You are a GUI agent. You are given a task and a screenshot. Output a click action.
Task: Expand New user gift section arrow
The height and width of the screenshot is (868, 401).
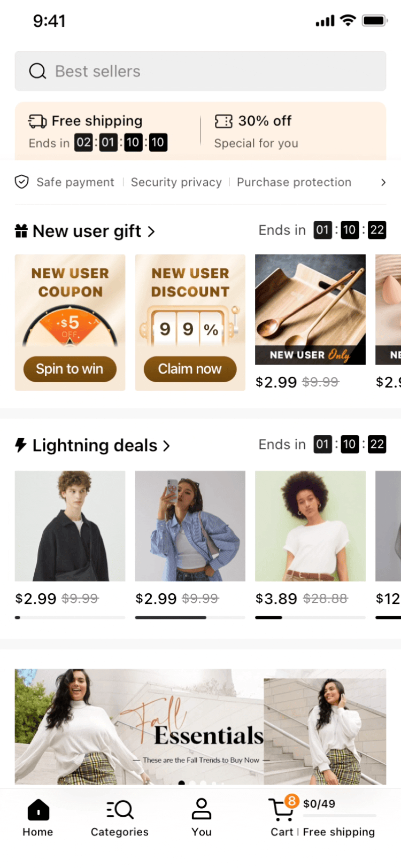tap(151, 231)
